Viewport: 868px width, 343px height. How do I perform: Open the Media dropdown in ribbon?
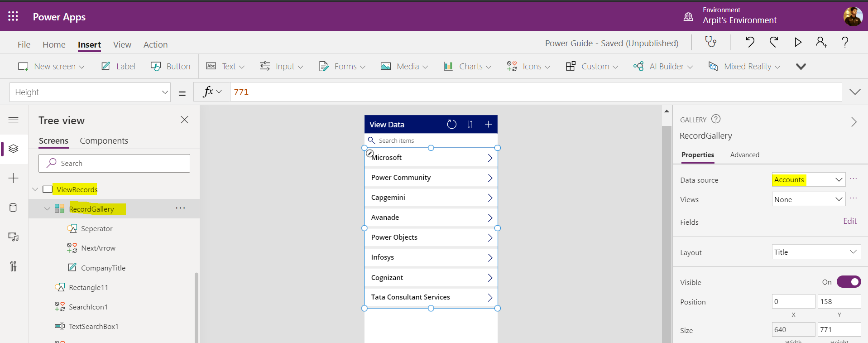[x=404, y=66]
